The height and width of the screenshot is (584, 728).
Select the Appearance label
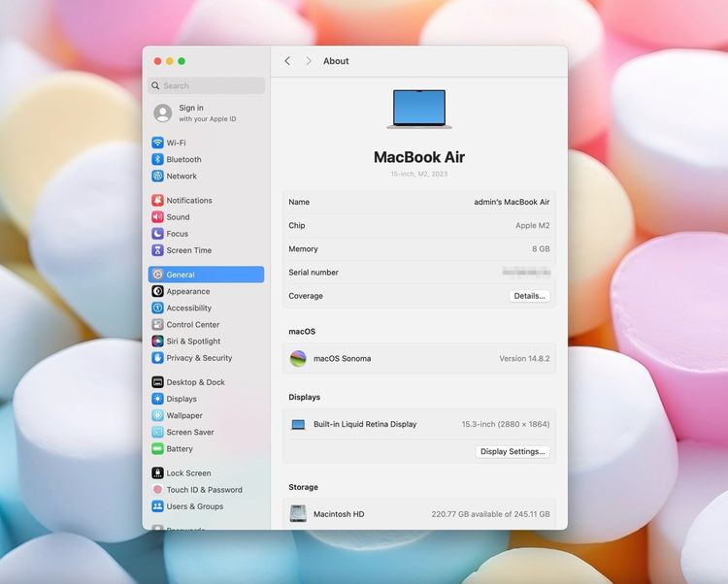click(x=188, y=291)
